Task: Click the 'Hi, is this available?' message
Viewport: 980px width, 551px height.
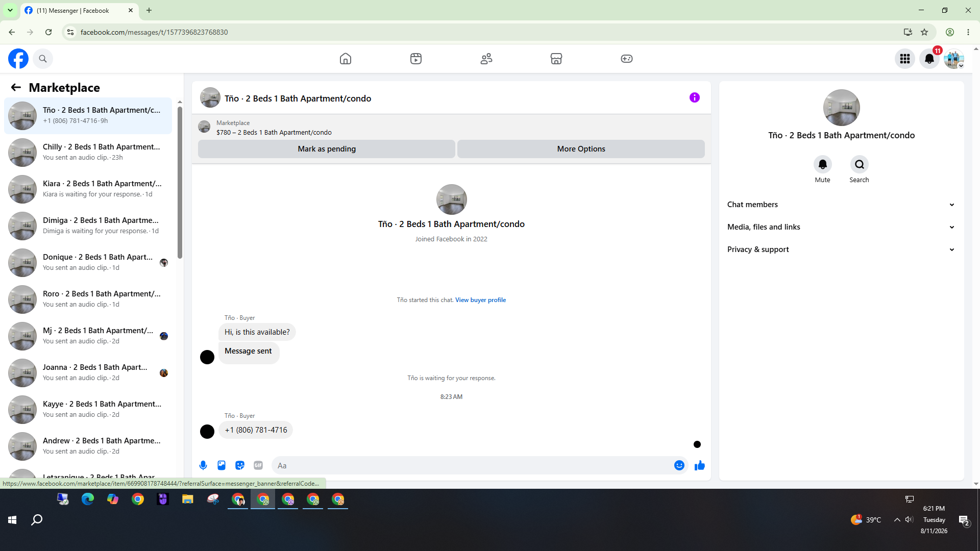Action: (257, 332)
